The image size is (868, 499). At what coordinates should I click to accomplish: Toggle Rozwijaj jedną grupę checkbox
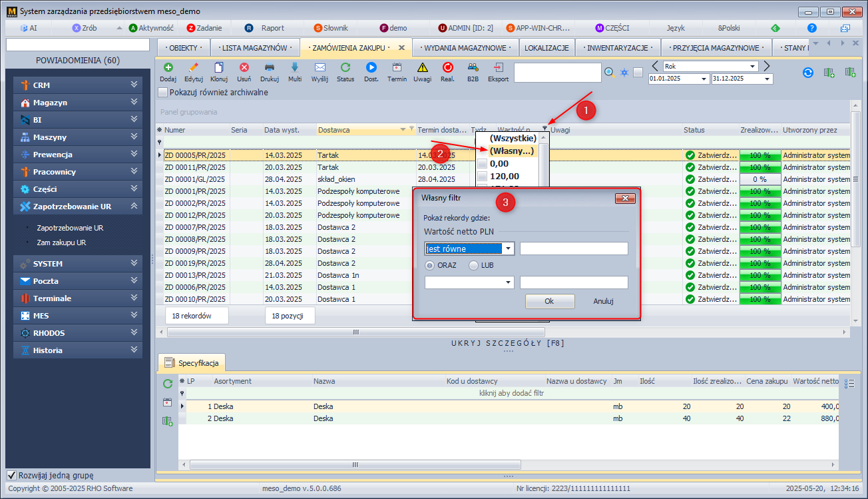click(11, 476)
